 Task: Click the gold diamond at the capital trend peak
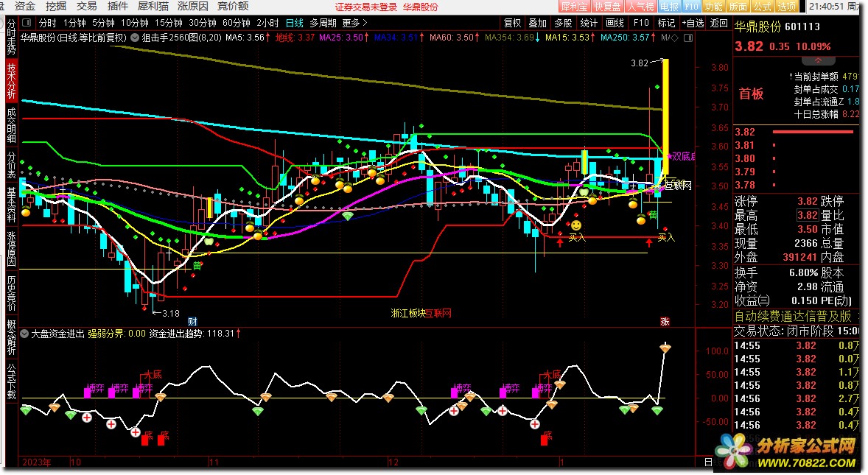[665, 348]
